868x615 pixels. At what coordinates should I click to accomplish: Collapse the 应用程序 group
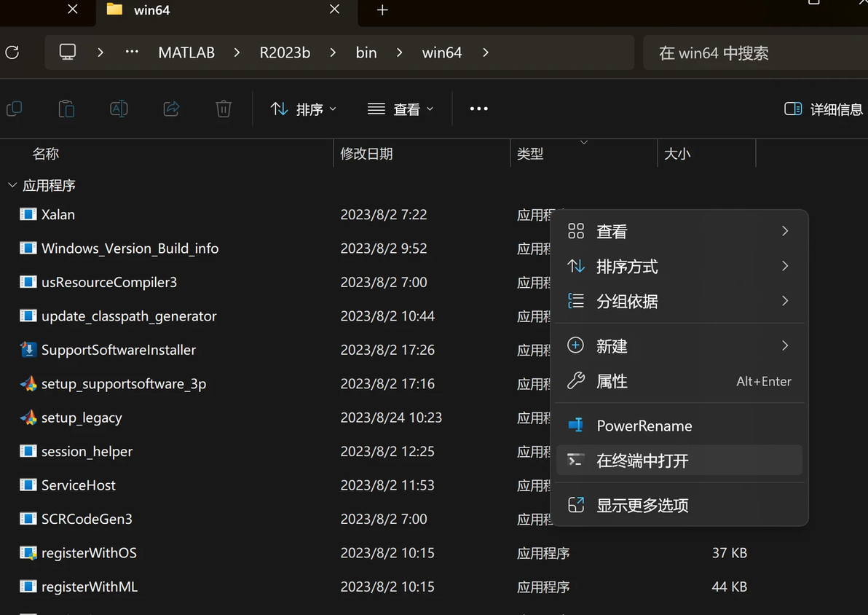[12, 185]
